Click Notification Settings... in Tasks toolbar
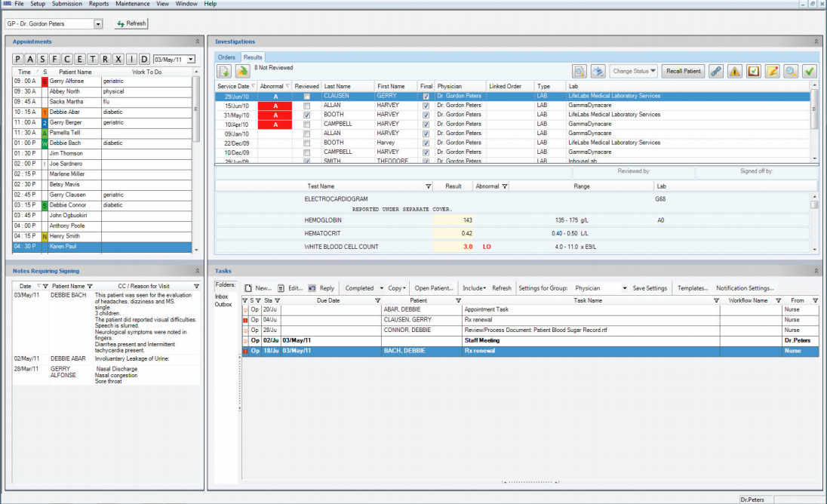 (745, 288)
